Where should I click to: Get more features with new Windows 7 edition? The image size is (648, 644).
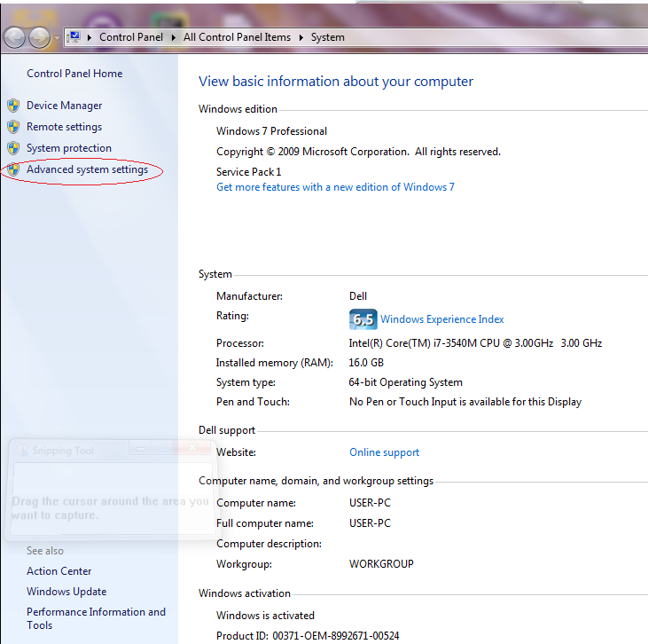[x=335, y=187]
